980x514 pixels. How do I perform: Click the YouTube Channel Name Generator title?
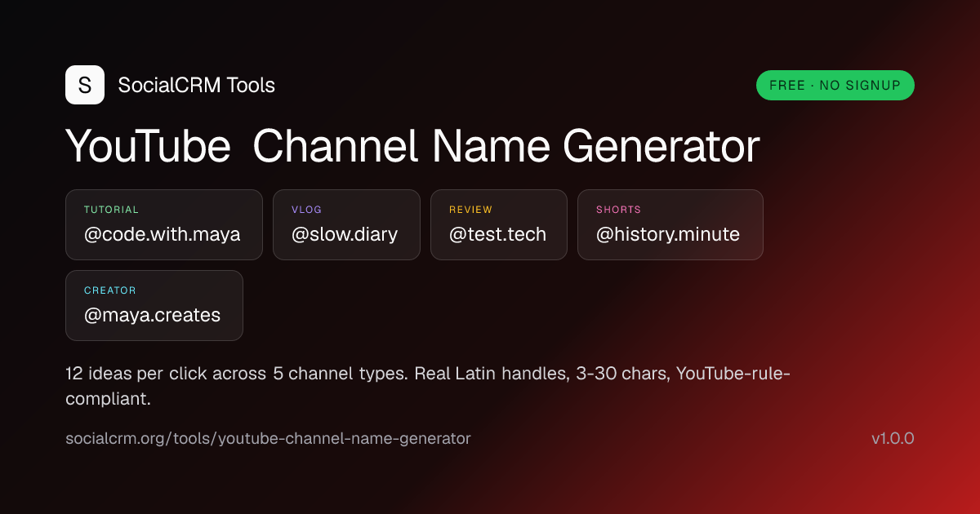click(412, 147)
